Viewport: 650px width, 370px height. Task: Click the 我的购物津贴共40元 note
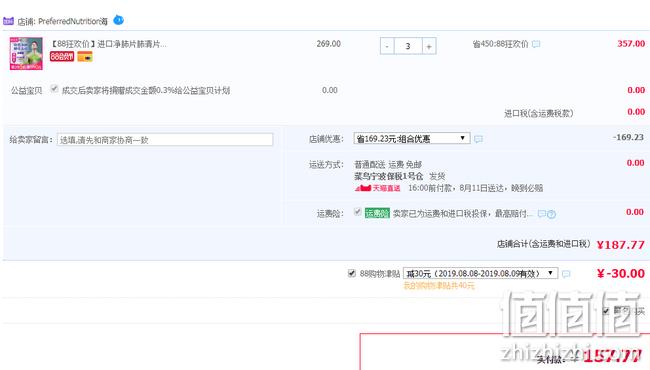(439, 285)
